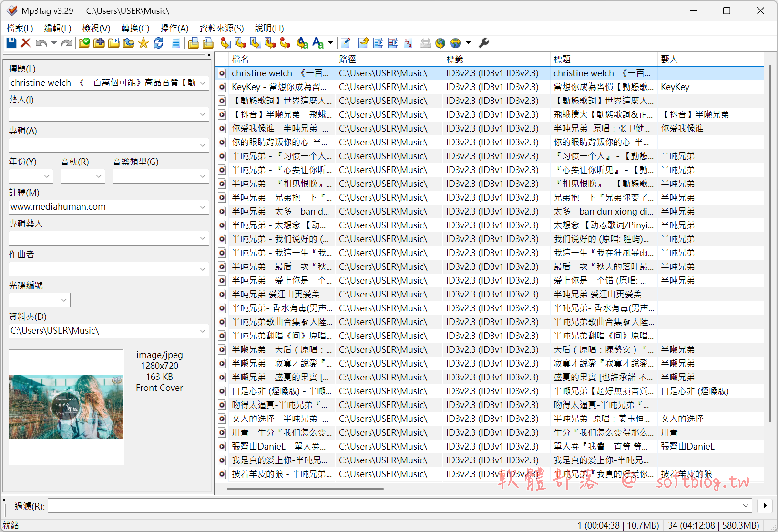Open the Actions dialog
Viewport: 778px width, 532px height.
(302, 43)
